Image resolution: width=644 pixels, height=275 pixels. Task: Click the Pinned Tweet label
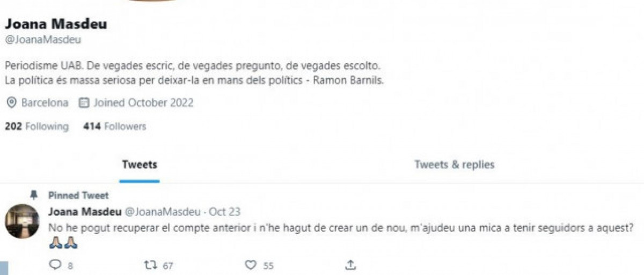(x=78, y=195)
